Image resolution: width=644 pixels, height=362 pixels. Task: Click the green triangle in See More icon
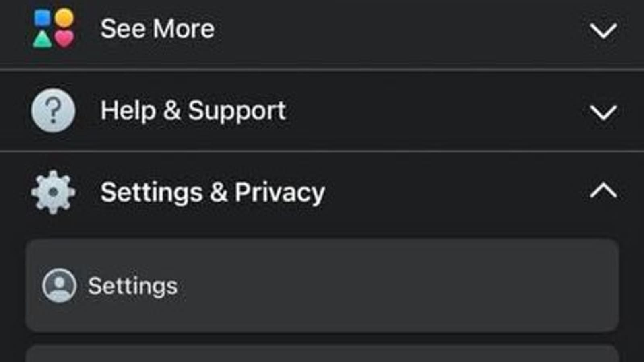pyautogui.click(x=42, y=40)
